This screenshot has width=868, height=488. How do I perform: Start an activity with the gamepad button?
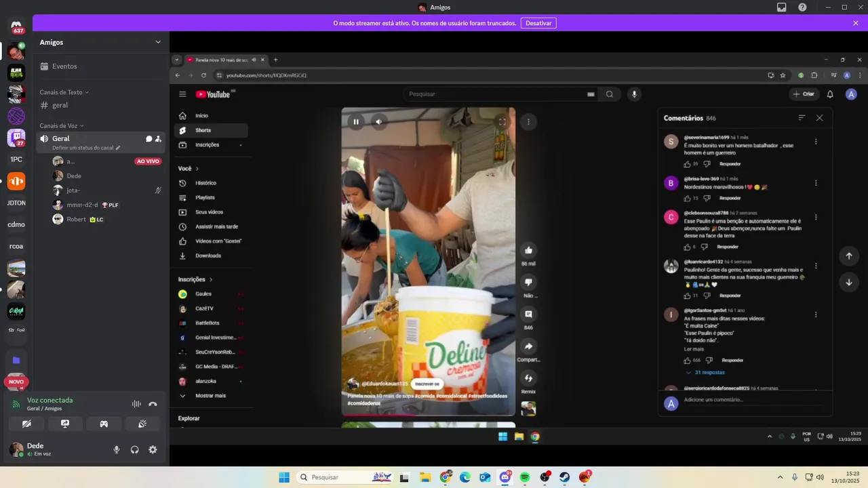click(x=104, y=424)
